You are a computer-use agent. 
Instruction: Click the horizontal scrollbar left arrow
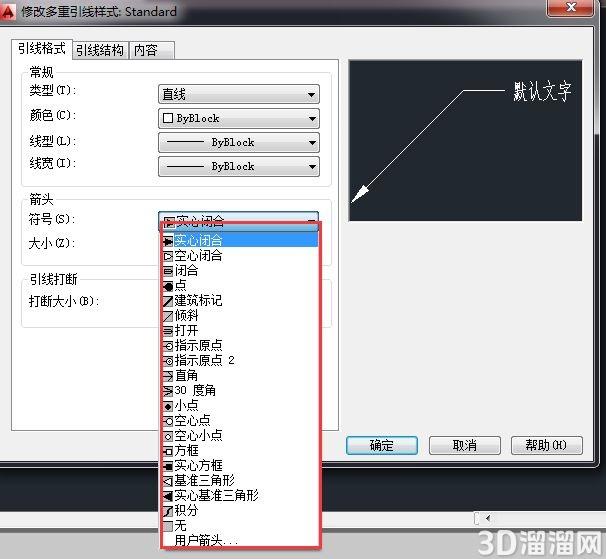(488, 518)
